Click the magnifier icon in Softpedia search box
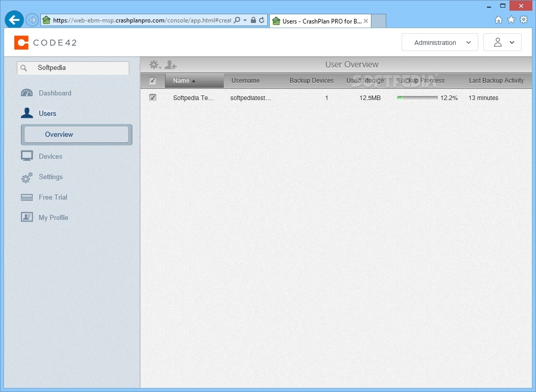 click(24, 68)
